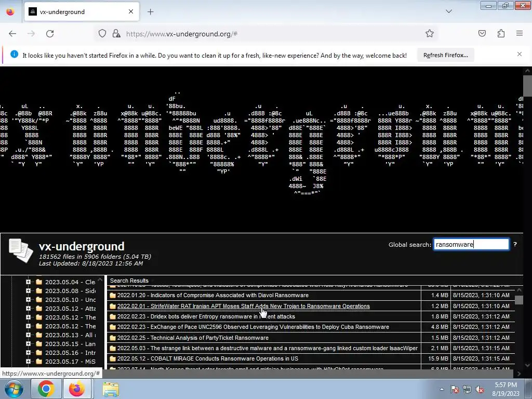This screenshot has height=399, width=532.
Task: Click the vx-underground documents logo icon
Action: pyautogui.click(x=21, y=251)
